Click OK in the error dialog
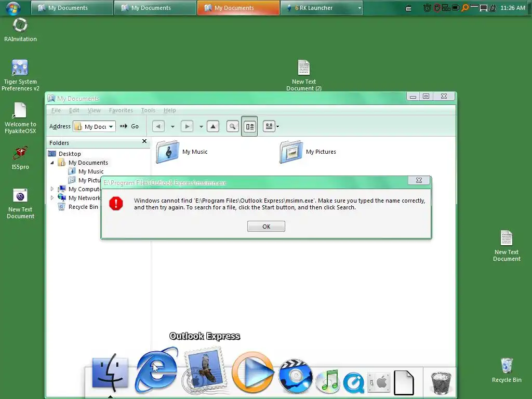The width and height of the screenshot is (532, 399). [266, 227]
